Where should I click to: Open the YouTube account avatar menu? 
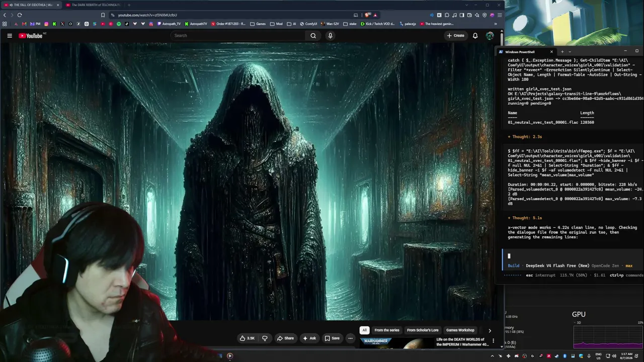pyautogui.click(x=490, y=36)
